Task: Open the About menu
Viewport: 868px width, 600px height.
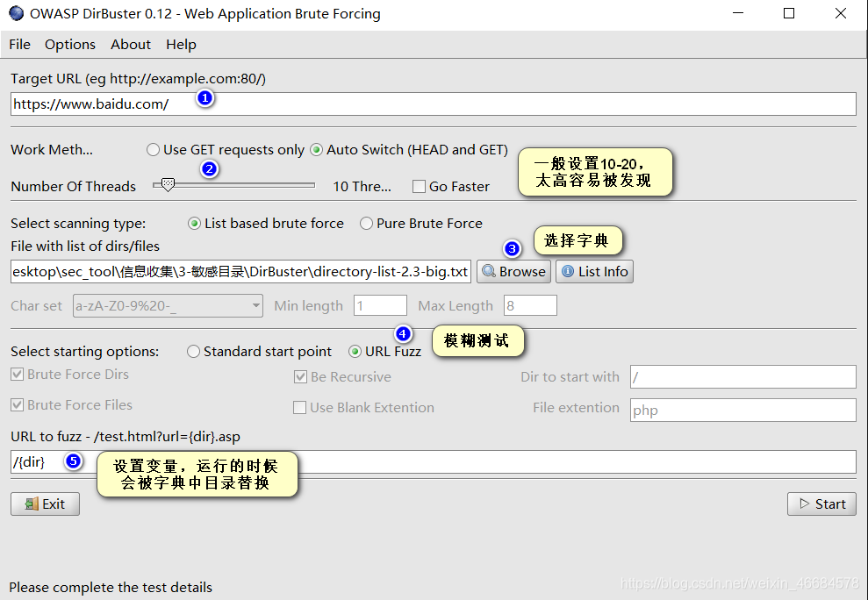Action: 131,44
